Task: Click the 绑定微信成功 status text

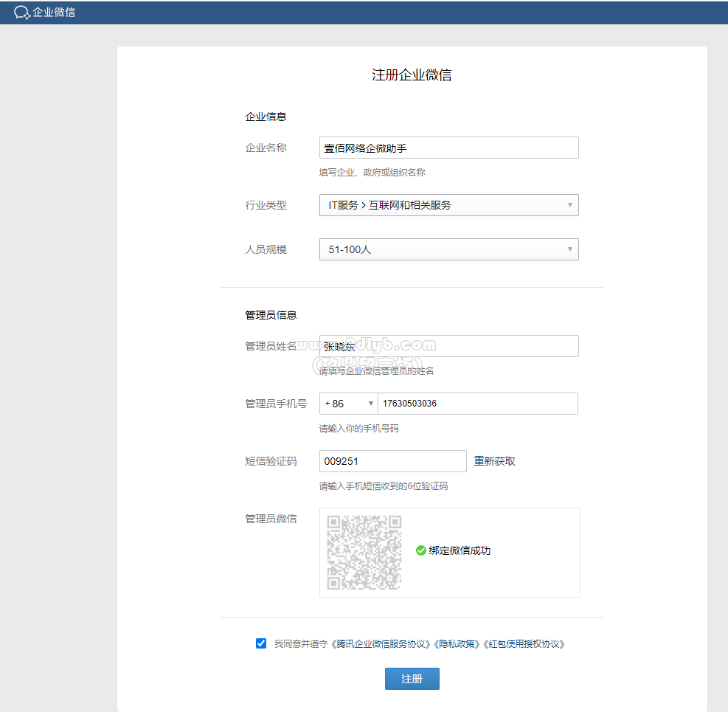Action: (460, 550)
